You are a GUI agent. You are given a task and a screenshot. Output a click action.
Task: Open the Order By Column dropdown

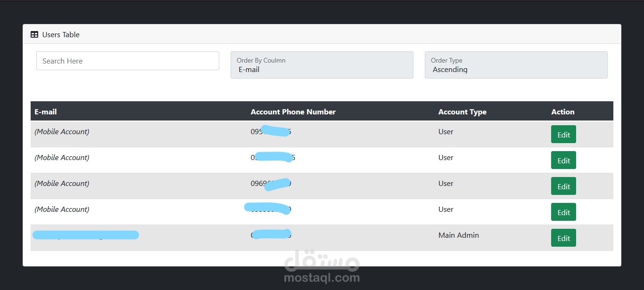coord(322,65)
